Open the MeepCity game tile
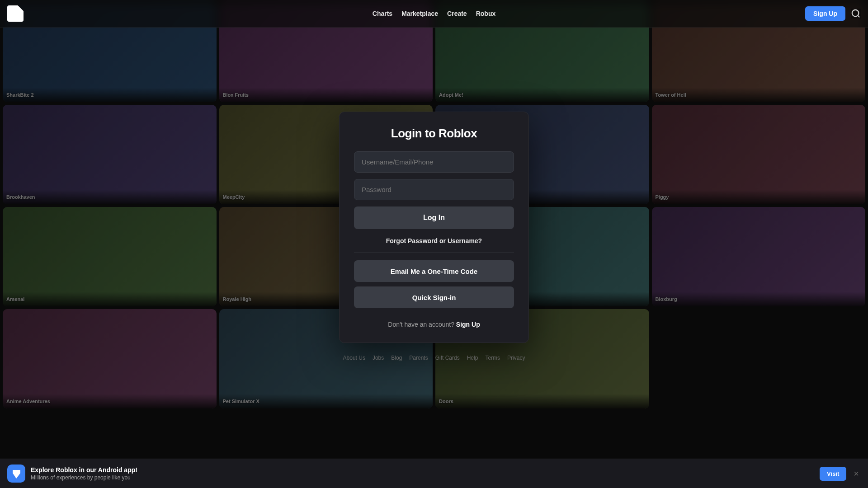The width and height of the screenshot is (868, 488). (x=279, y=155)
